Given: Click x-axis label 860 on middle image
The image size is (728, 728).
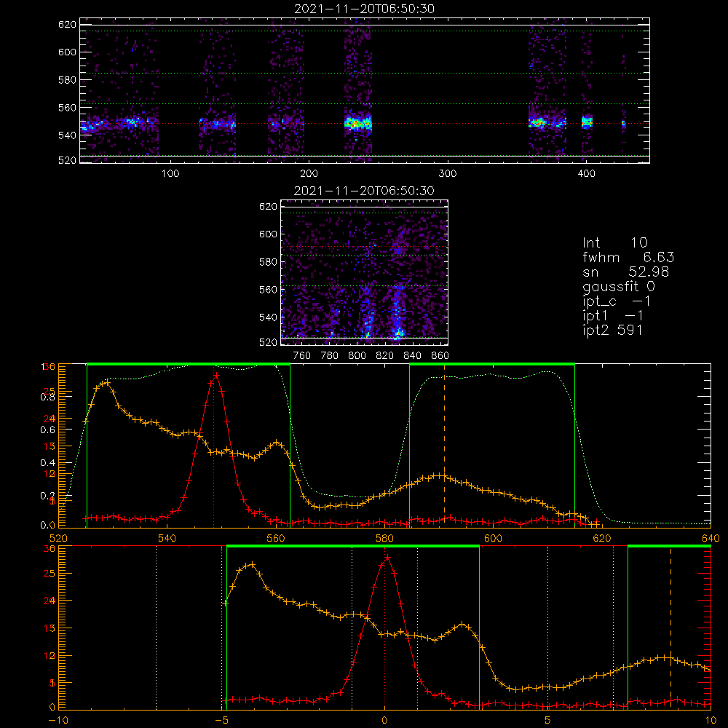Looking at the screenshot, I should click(440, 356).
